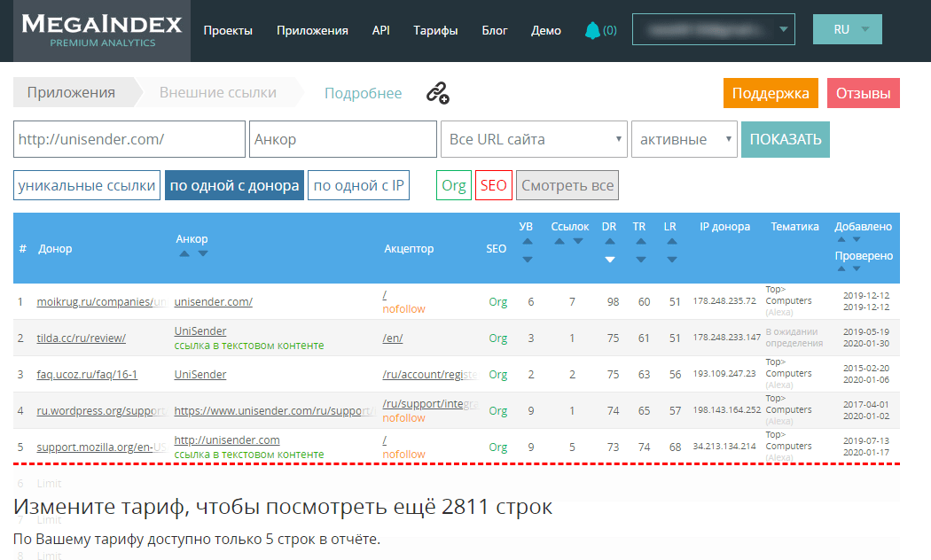Screen dimensions: 931x560
Task: Sort LR column ascending
Action: coord(671,241)
